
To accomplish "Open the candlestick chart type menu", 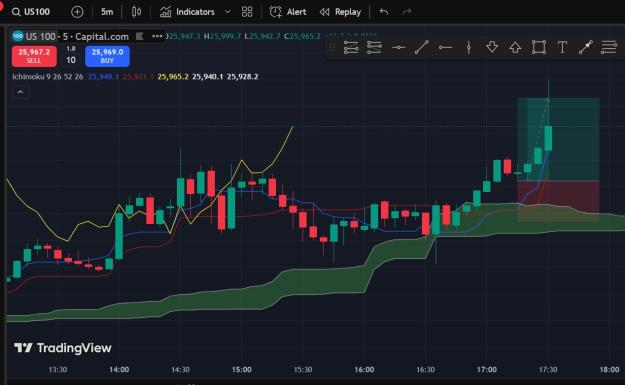I will (x=136, y=12).
